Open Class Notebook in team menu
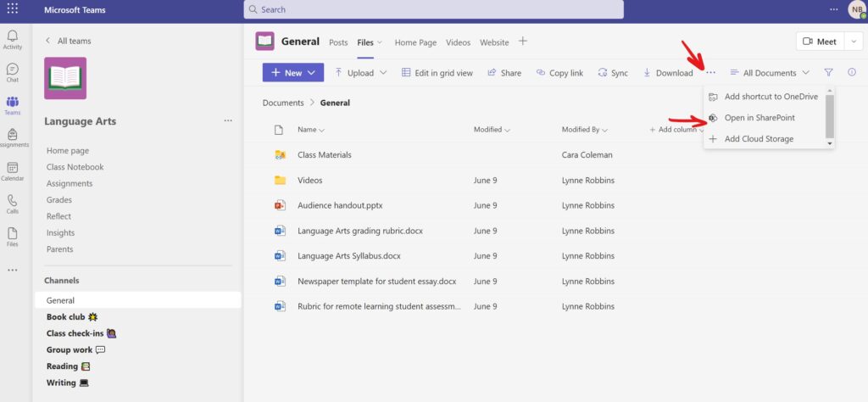The height and width of the screenshot is (402, 868). (x=75, y=167)
